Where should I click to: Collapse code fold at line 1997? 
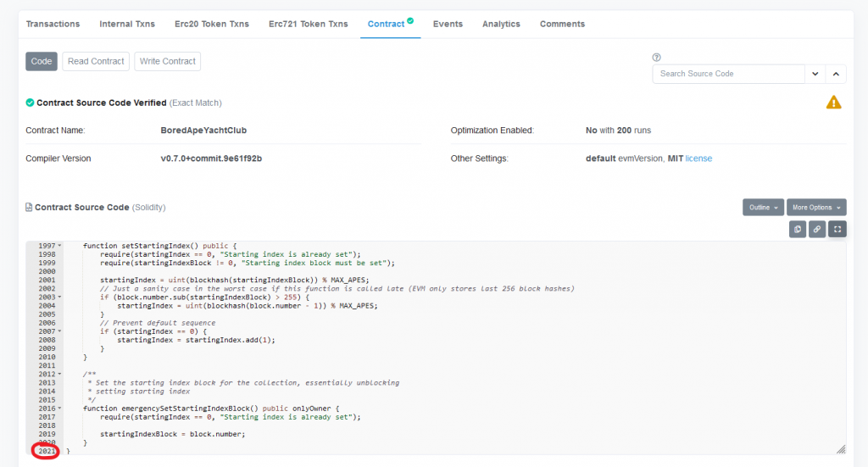point(60,246)
